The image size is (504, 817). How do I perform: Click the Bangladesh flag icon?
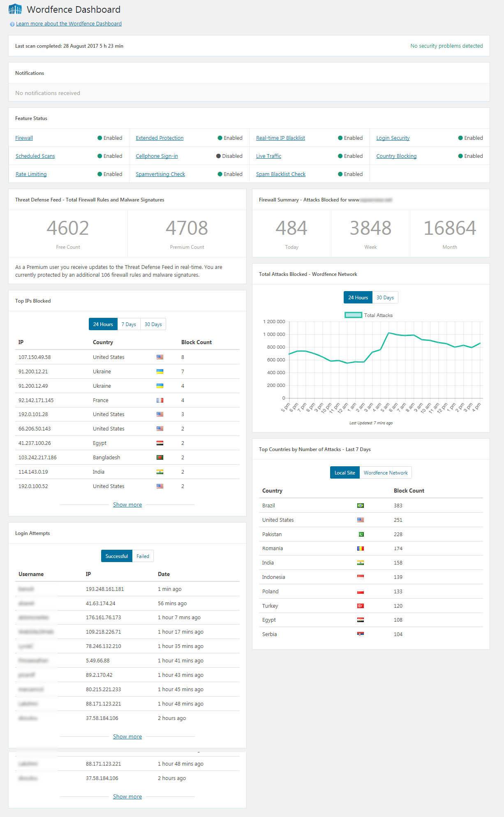coord(160,458)
